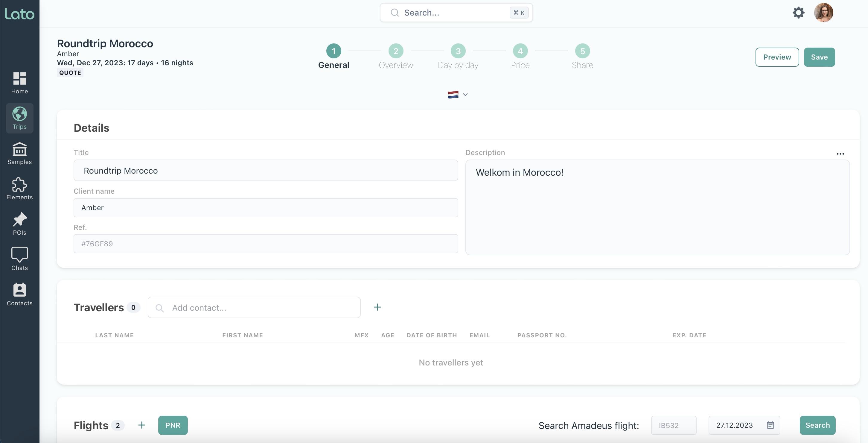Image resolution: width=868 pixels, height=443 pixels.
Task: Open Contacts in the sidebar
Action: click(19, 294)
